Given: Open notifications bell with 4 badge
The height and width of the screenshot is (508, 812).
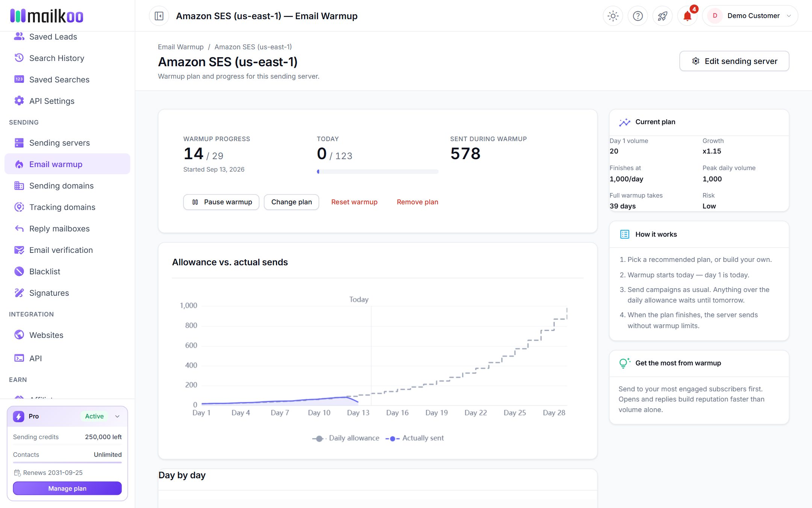Looking at the screenshot, I should [687, 16].
